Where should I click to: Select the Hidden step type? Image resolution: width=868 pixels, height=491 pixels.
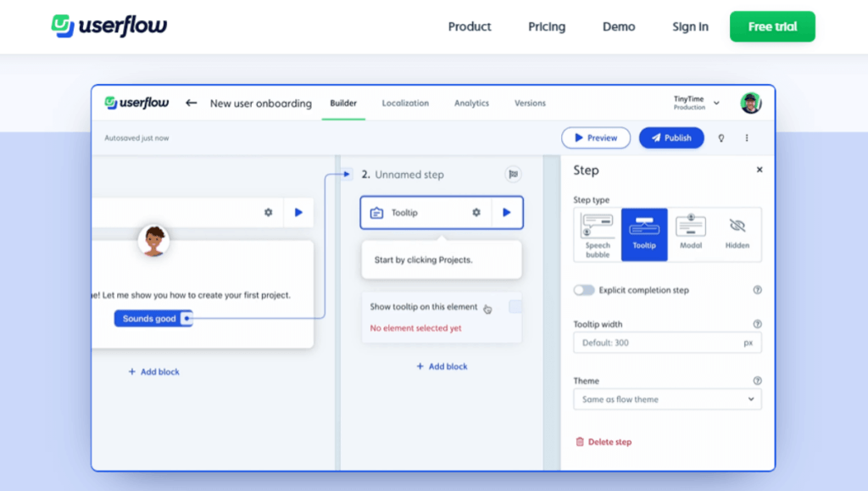(737, 233)
